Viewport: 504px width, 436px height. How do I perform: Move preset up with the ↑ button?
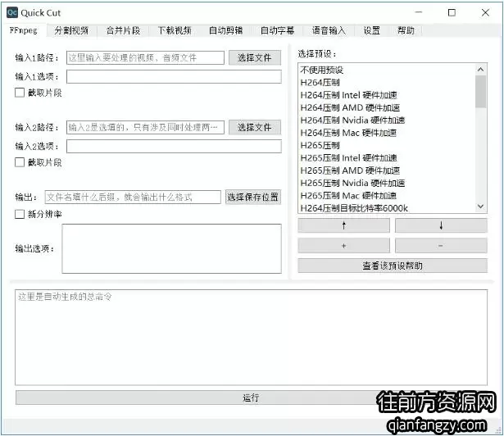344,225
